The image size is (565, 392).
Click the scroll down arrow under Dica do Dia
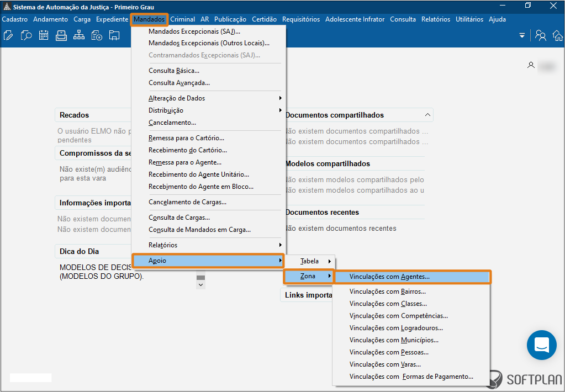pos(201,285)
